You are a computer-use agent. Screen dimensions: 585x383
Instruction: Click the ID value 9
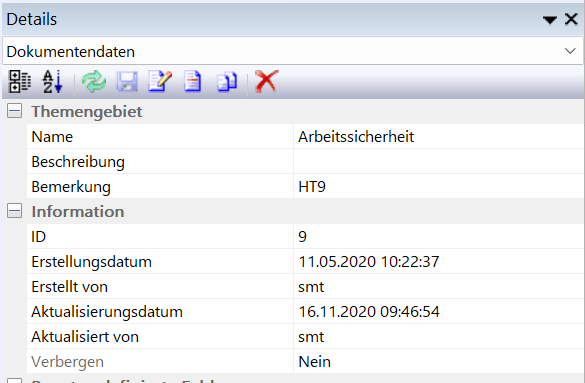coord(303,237)
